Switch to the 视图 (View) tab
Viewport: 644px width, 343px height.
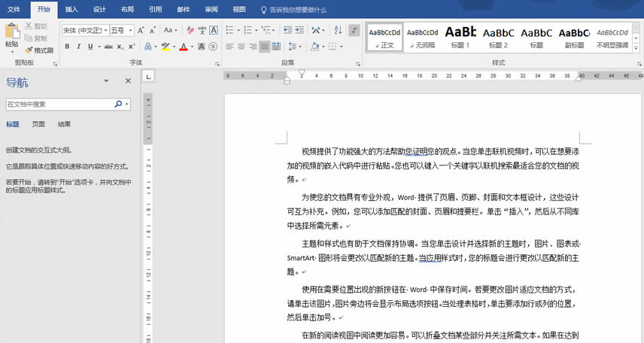239,9
